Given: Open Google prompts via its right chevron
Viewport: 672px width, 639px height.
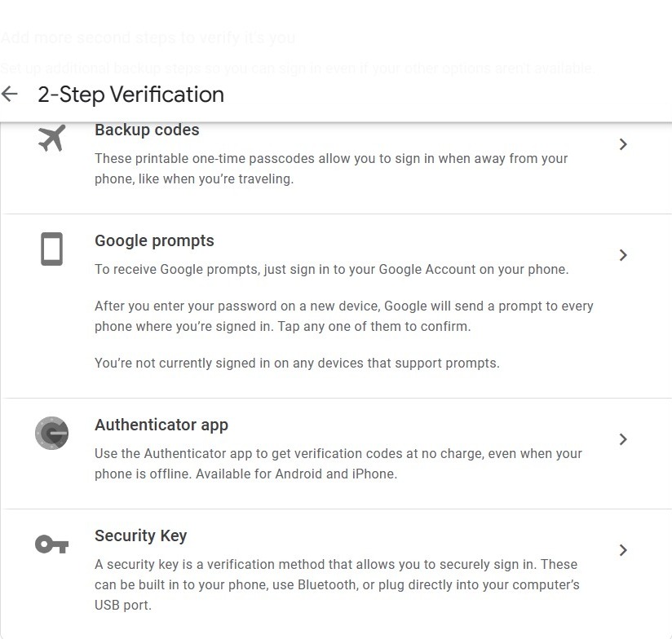Looking at the screenshot, I should [x=623, y=255].
